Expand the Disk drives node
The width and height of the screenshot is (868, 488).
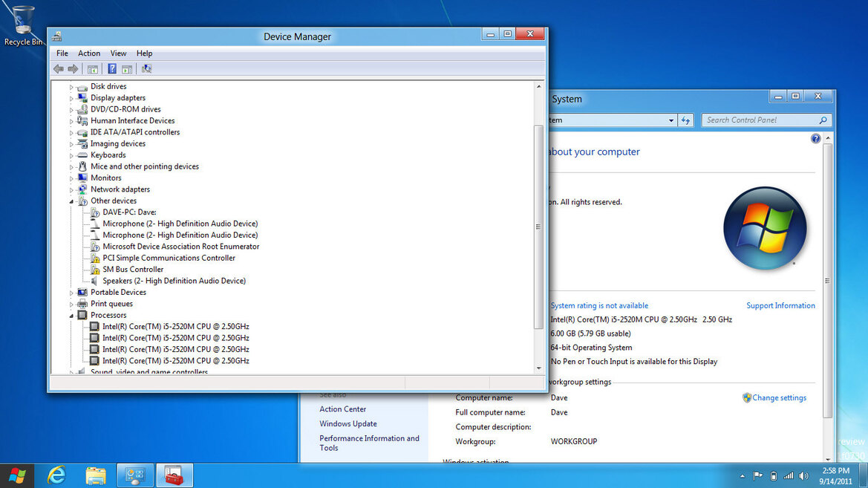click(71, 87)
